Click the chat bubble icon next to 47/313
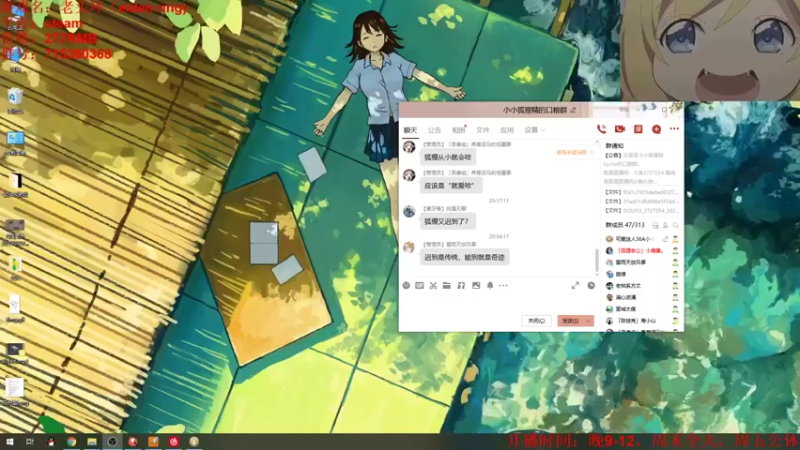The width and height of the screenshot is (800, 450). click(x=655, y=225)
